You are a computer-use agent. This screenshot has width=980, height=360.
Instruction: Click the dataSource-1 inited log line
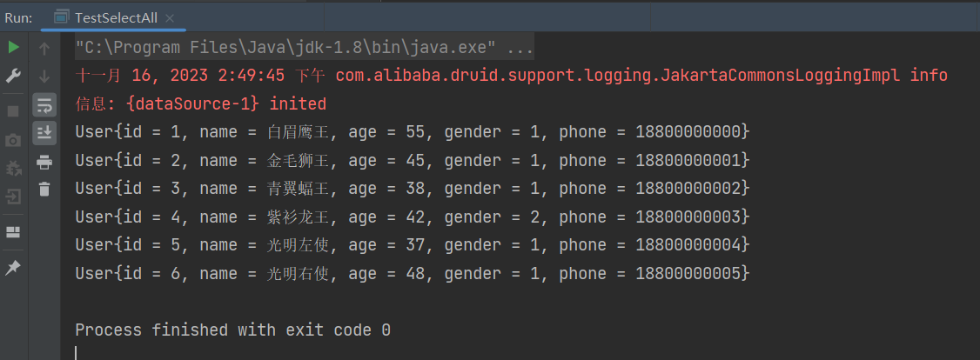200,104
